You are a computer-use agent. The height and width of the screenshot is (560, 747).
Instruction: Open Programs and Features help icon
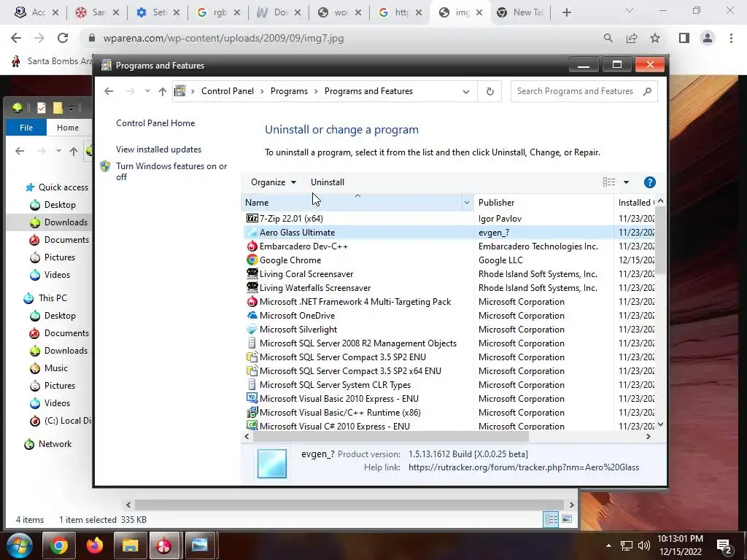(x=649, y=182)
